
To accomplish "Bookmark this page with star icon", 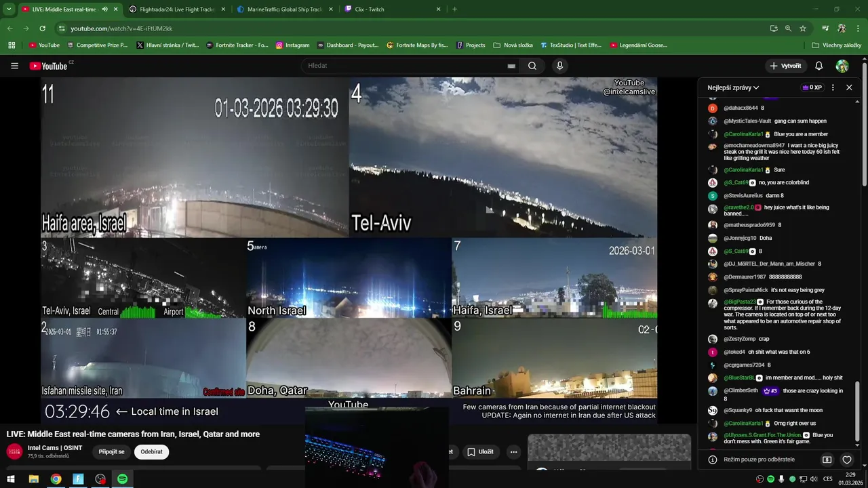I will (x=803, y=28).
